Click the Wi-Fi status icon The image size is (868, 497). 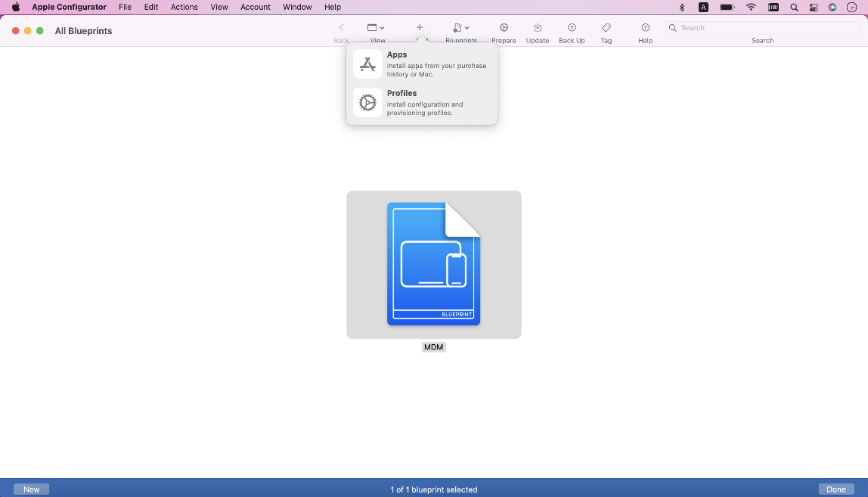click(751, 7)
